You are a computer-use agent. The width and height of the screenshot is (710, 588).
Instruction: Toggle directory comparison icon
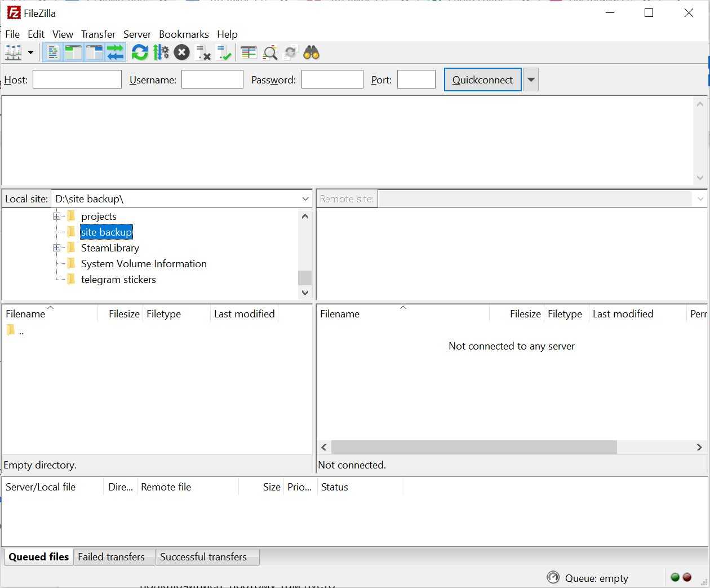coord(270,52)
